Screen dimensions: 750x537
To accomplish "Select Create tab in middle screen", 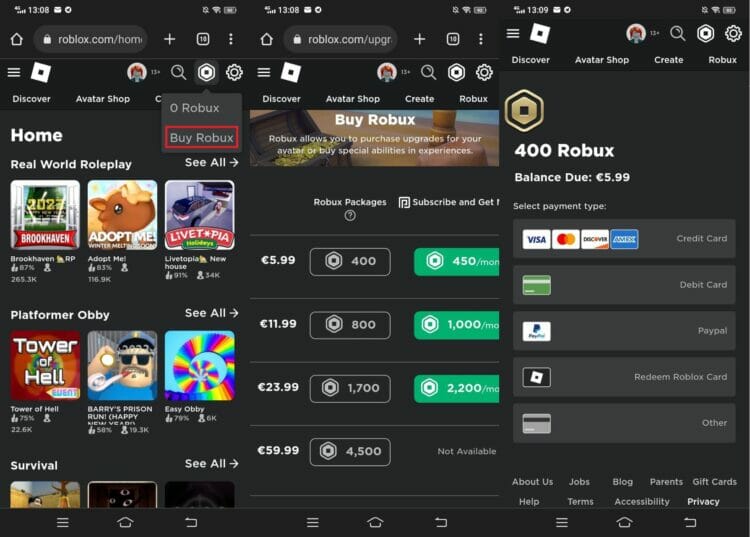I will 419,99.
